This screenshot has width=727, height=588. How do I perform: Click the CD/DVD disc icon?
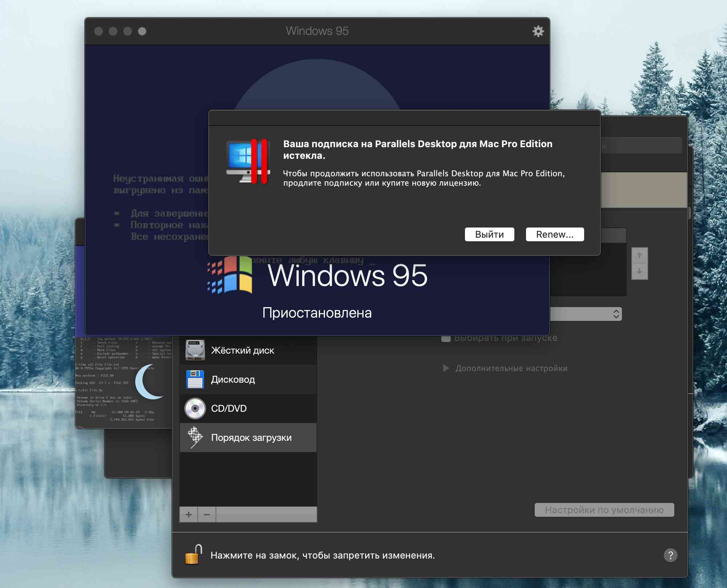coord(195,408)
